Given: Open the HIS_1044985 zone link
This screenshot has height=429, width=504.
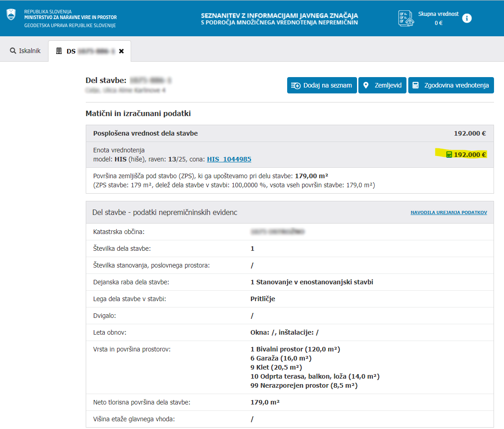Looking at the screenshot, I should 229,159.
